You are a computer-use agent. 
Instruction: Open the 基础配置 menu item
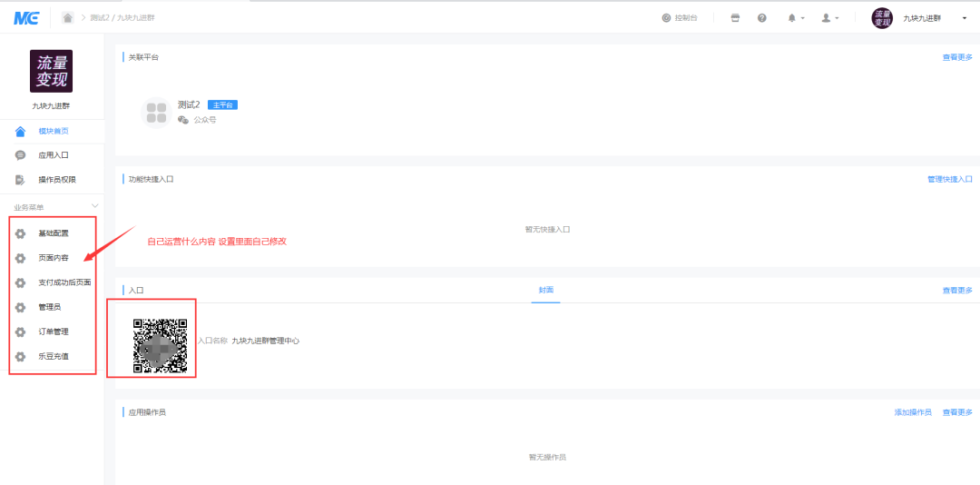[54, 234]
